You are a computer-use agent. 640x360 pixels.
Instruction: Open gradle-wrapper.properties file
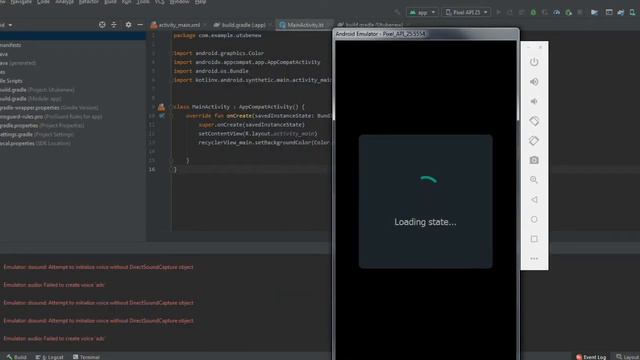point(49,108)
